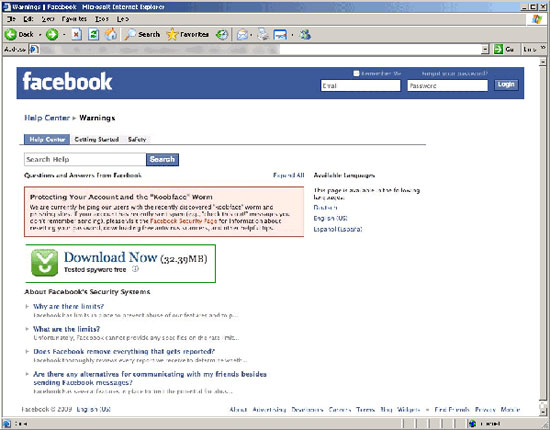
Task: Click the Back arrow toolbar icon
Action: point(11,34)
